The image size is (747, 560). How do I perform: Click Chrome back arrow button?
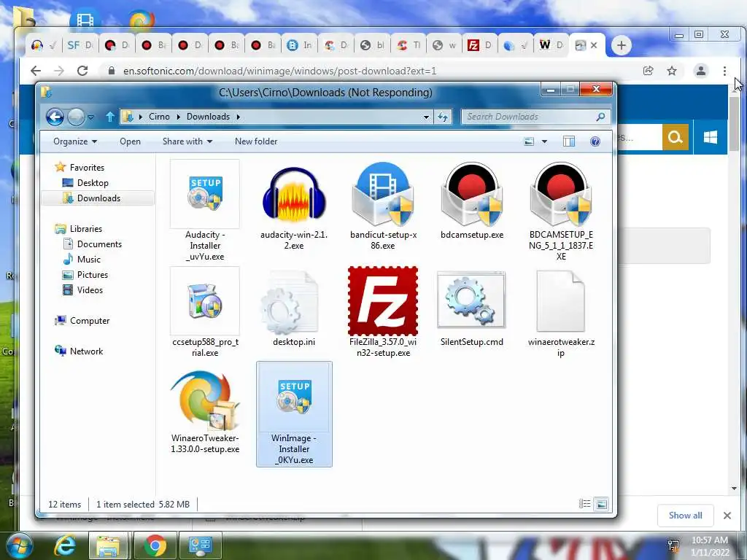36,71
